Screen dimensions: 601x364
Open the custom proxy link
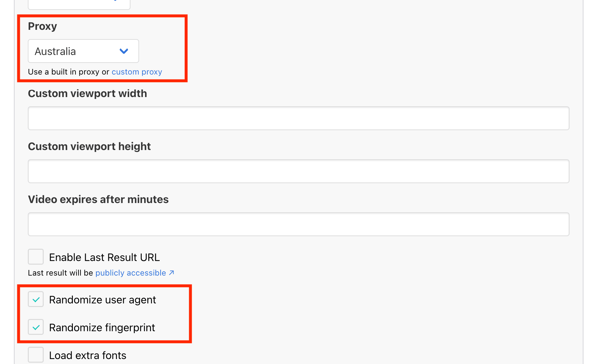137,72
